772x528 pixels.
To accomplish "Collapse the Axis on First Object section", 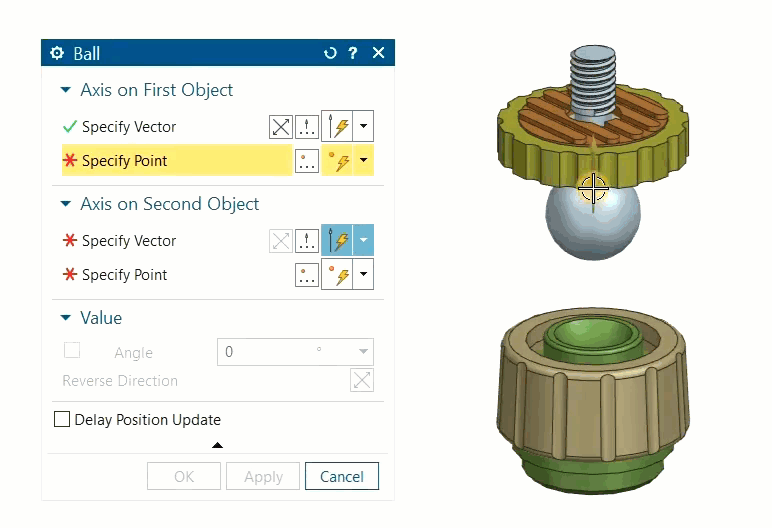I will point(66,90).
